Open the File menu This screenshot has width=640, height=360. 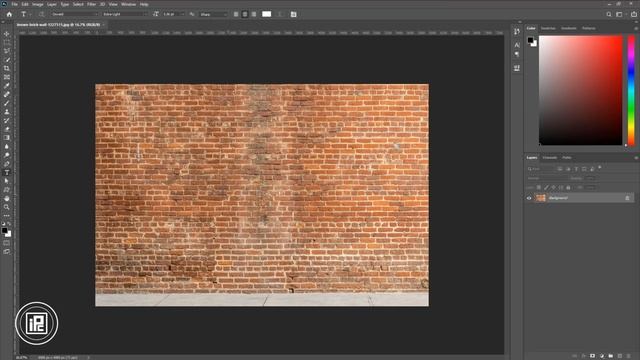pyautogui.click(x=14, y=4)
